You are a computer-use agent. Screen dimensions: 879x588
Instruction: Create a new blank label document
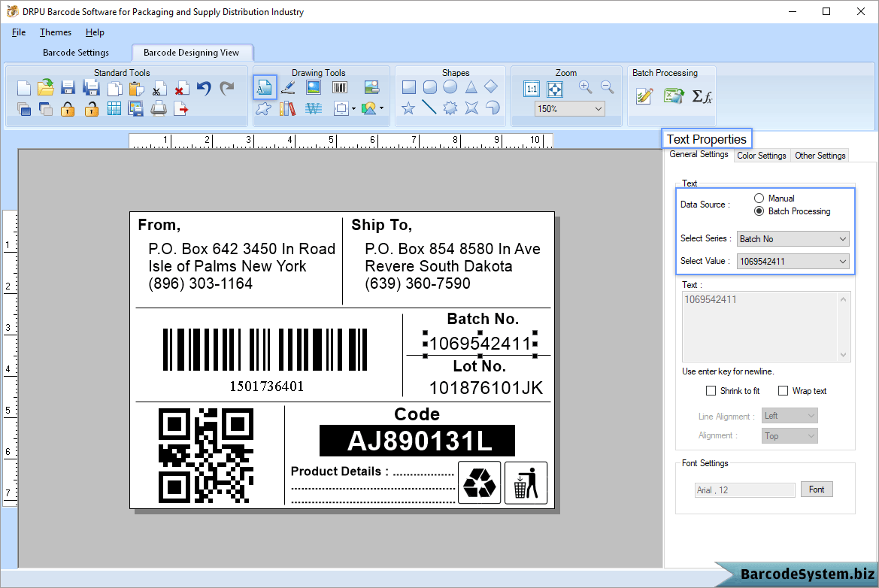coord(23,88)
